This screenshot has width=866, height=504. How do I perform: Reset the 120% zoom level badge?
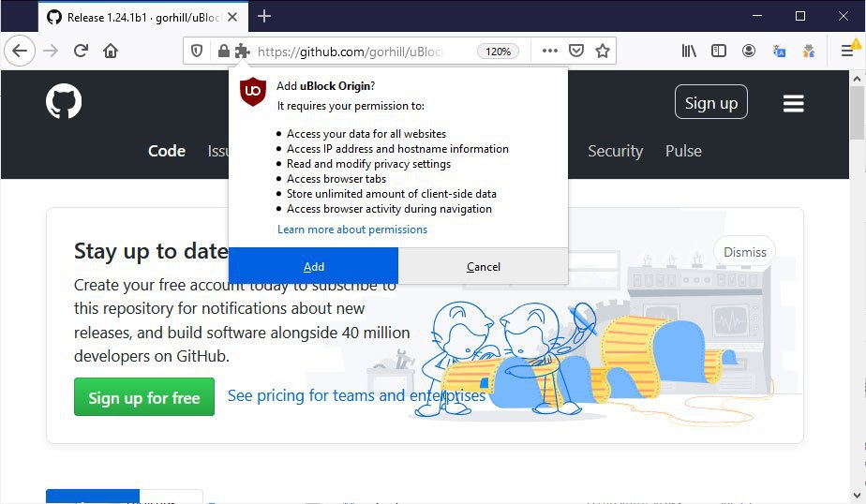pos(498,52)
